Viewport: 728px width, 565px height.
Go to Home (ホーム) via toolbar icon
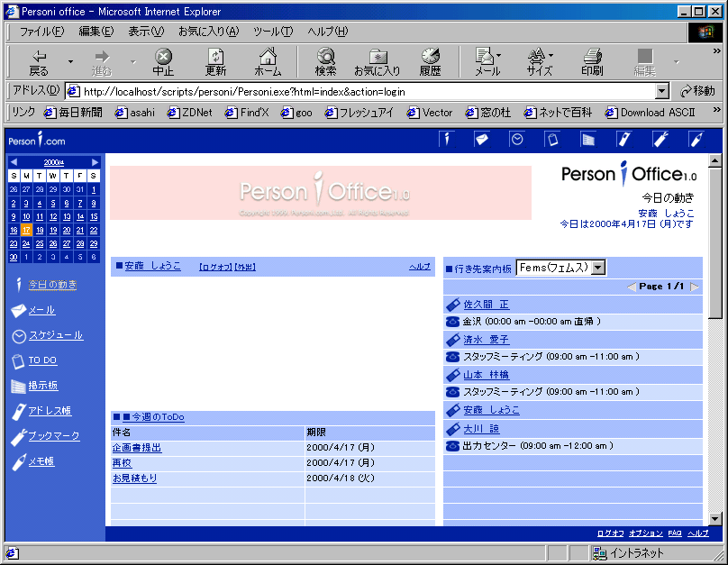pos(268,63)
